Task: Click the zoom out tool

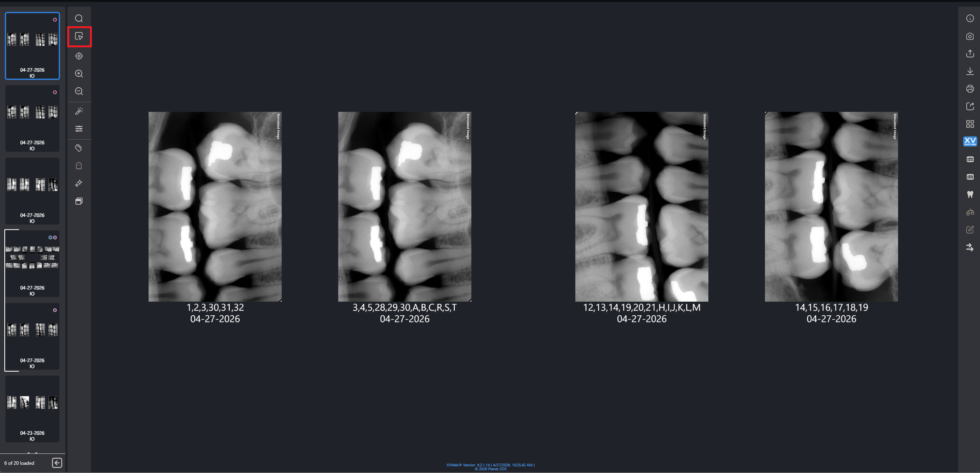Action: click(x=79, y=91)
